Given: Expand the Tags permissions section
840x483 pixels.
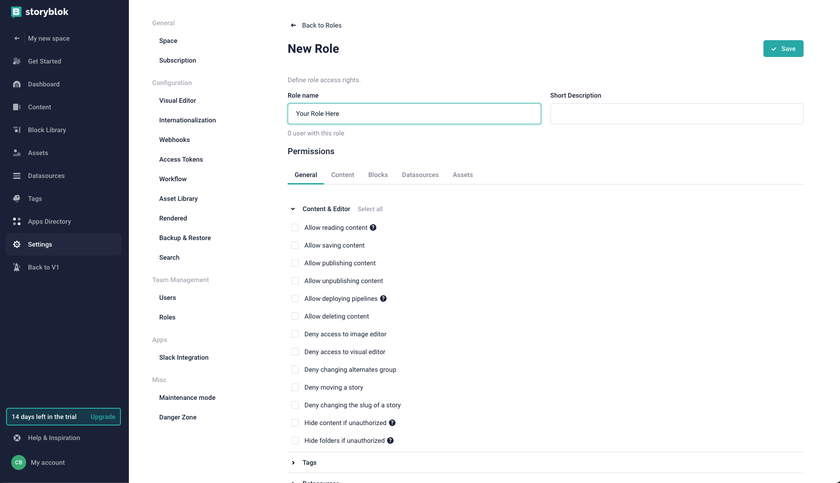Looking at the screenshot, I should point(293,463).
